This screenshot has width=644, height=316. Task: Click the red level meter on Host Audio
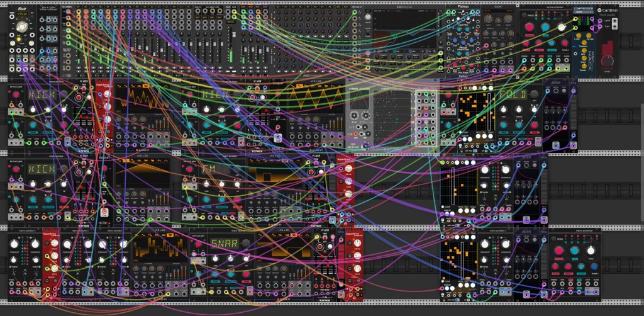coord(609,47)
